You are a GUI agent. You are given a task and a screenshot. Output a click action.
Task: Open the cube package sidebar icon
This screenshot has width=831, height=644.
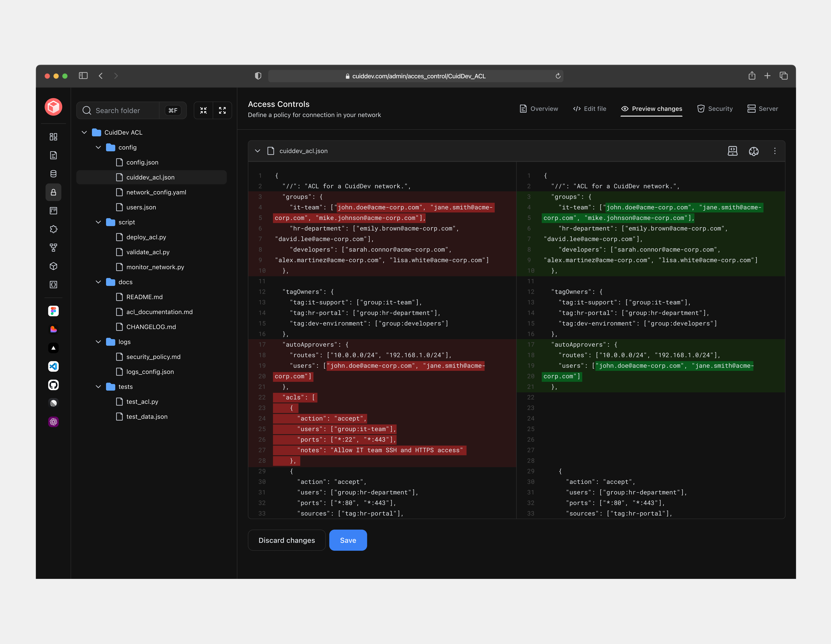[53, 266]
